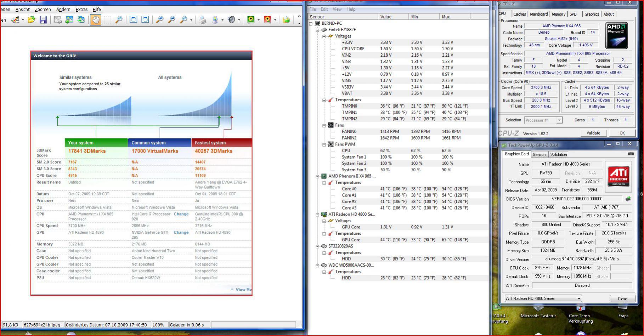Click the BIOS save chip icon in GPU-Z
The height and width of the screenshot is (336, 644).
click(628, 199)
